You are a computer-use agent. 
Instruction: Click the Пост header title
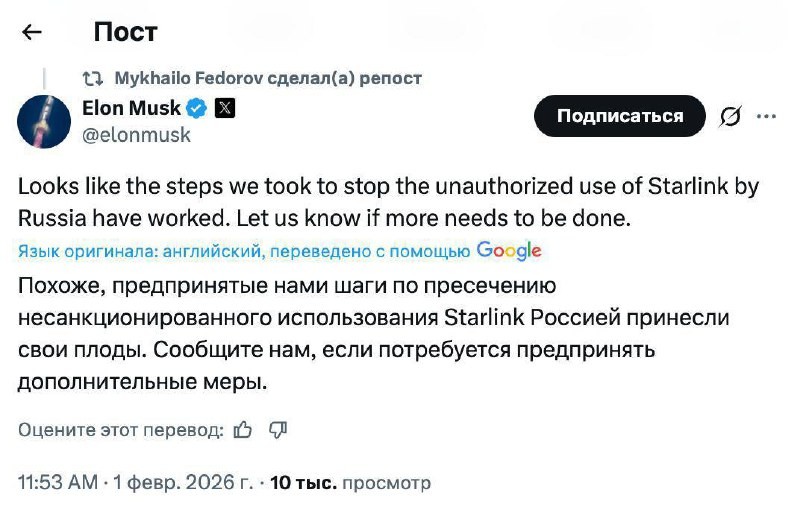(125, 32)
